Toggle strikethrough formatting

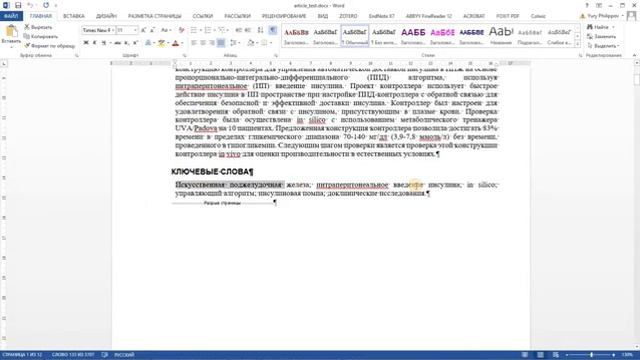(x=118, y=43)
